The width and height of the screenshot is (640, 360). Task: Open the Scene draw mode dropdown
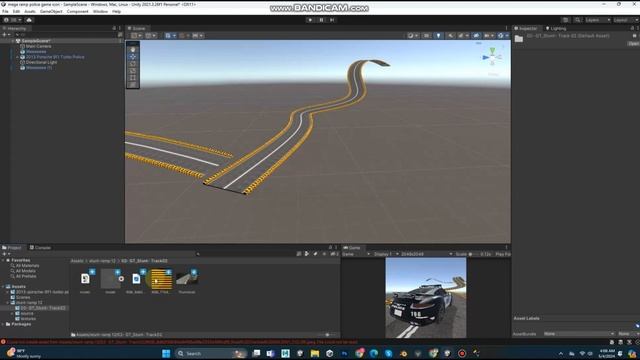413,36
